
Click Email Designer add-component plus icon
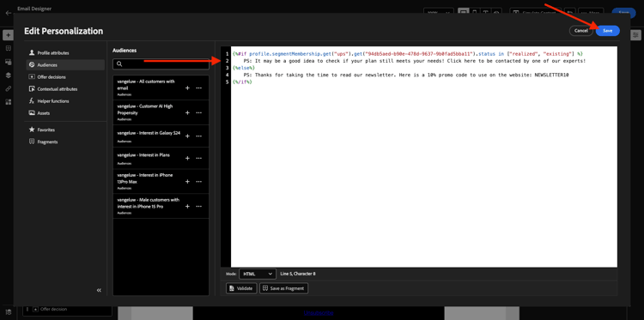tap(8, 35)
